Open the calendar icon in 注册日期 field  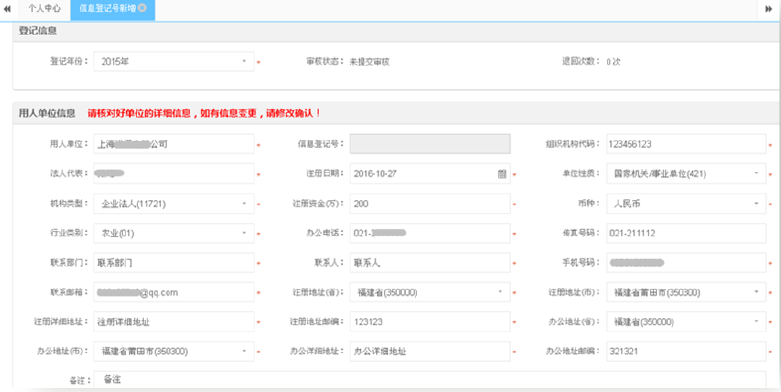click(502, 174)
